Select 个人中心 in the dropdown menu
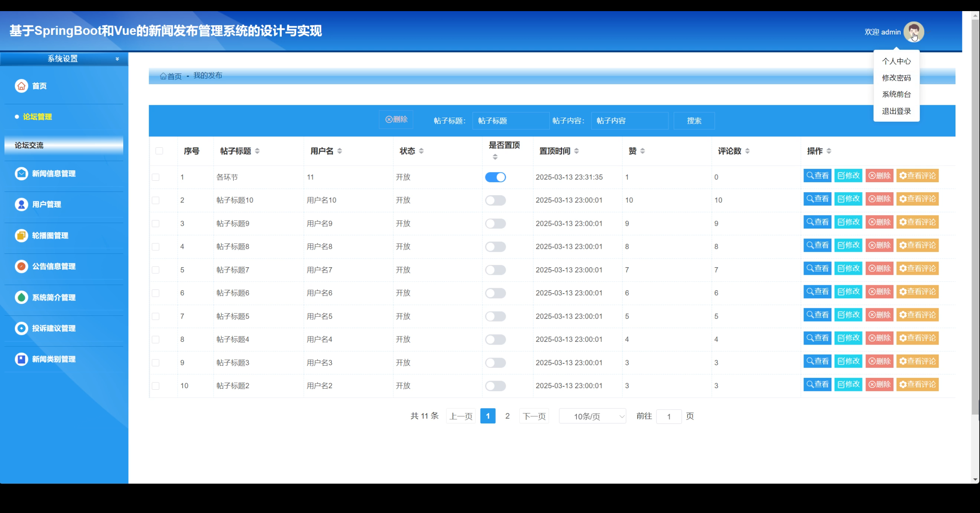Viewport: 980px width, 513px height. 896,61
